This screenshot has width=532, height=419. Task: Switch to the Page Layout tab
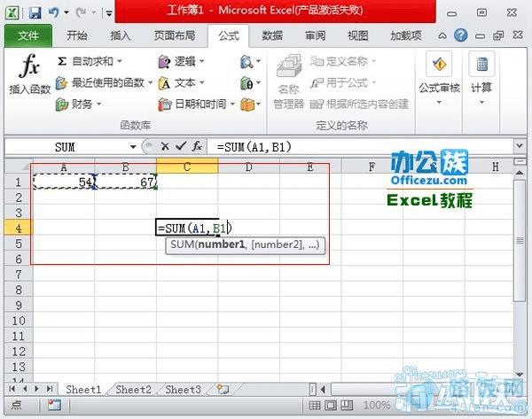[175, 35]
